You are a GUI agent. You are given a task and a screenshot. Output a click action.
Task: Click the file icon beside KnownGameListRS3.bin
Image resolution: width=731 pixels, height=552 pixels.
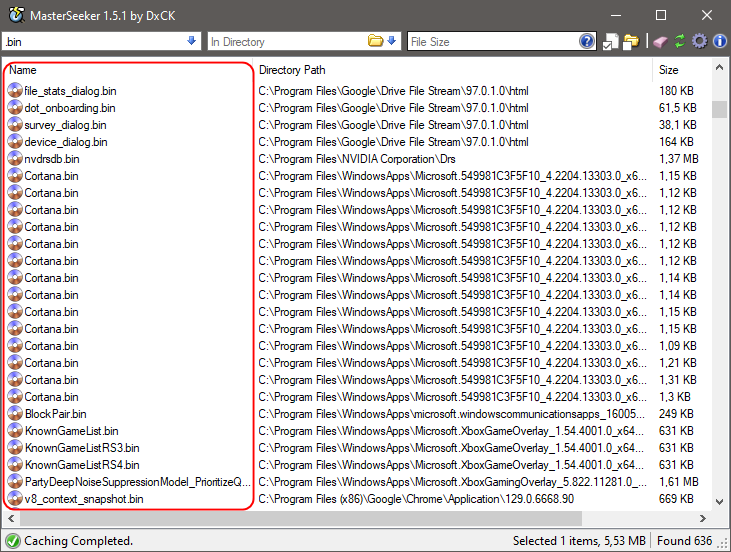(x=15, y=448)
